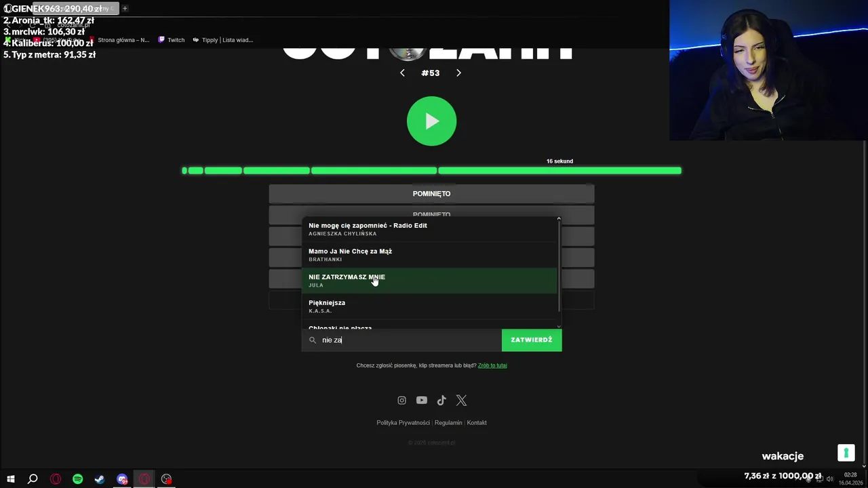Open a new browser tab with plus
This screenshot has height=488, width=868.
[125, 9]
